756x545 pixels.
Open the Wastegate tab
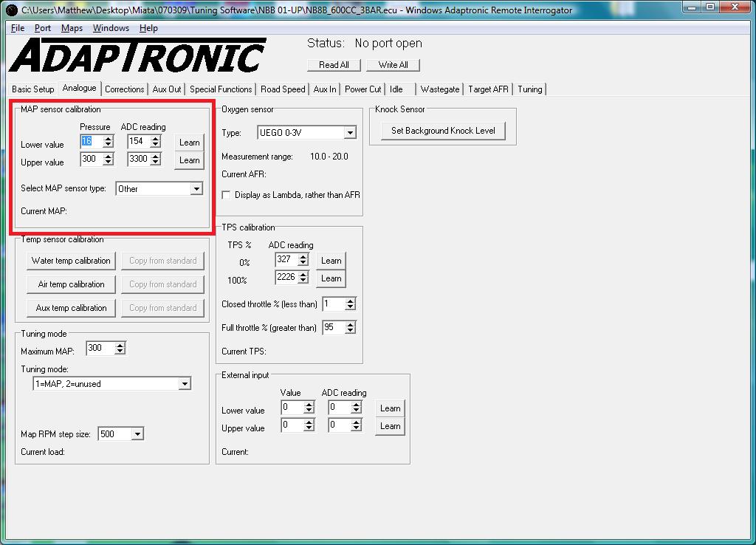coord(440,89)
